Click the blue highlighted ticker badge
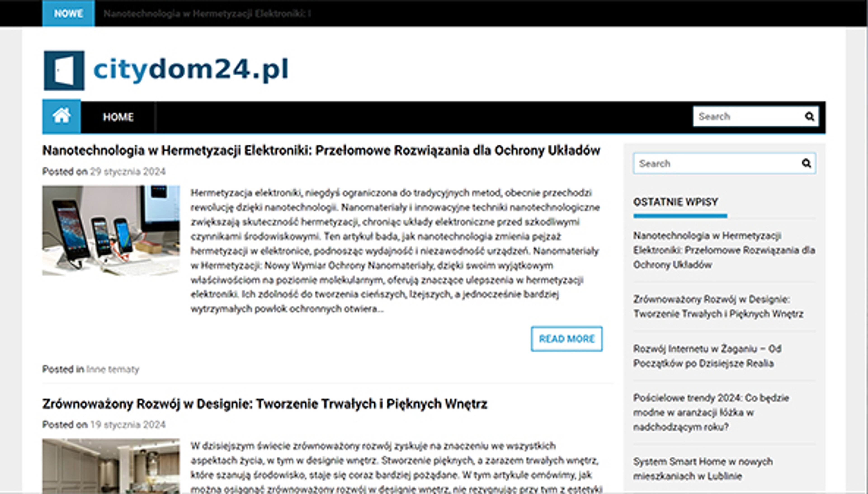Screen dimensions: 868x494 68,14
